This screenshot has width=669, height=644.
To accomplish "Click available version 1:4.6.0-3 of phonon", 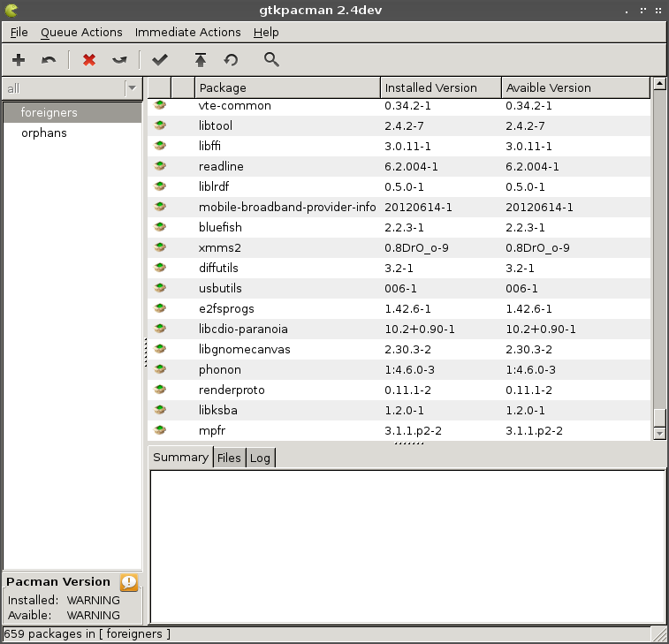I will click(531, 370).
